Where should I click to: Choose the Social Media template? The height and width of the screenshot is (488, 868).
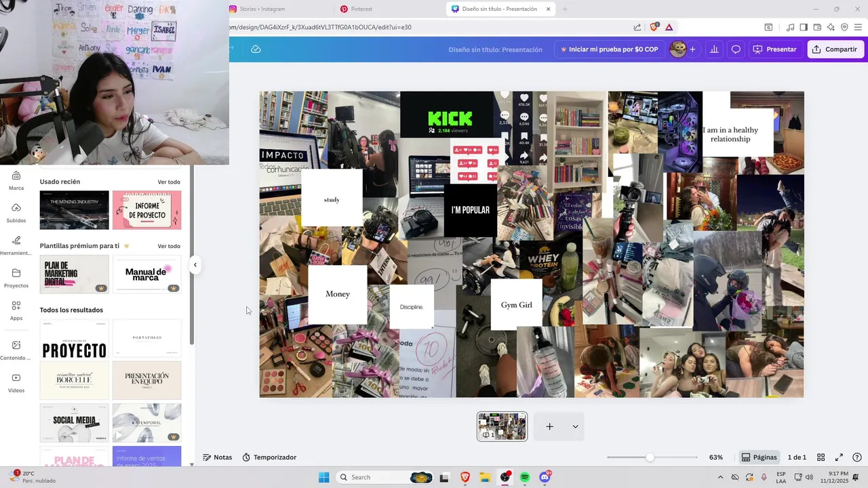[74, 422]
